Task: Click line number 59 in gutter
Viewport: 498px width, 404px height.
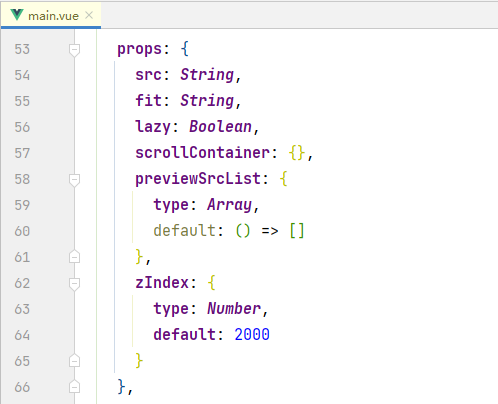Action: click(22, 205)
